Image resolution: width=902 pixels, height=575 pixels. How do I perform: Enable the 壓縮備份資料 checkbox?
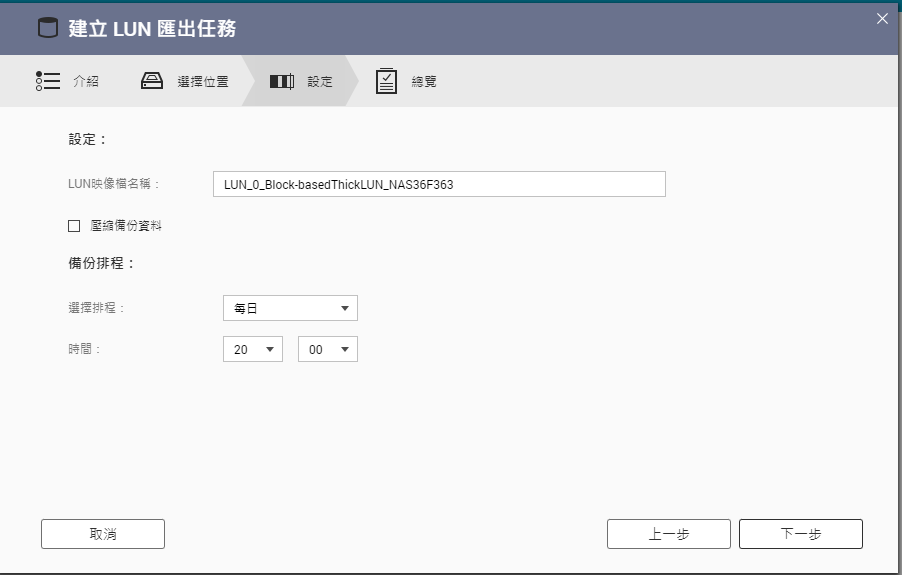click(74, 226)
